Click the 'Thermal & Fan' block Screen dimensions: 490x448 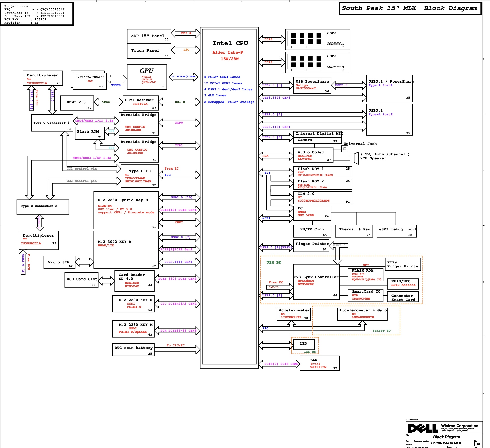[x=354, y=231]
